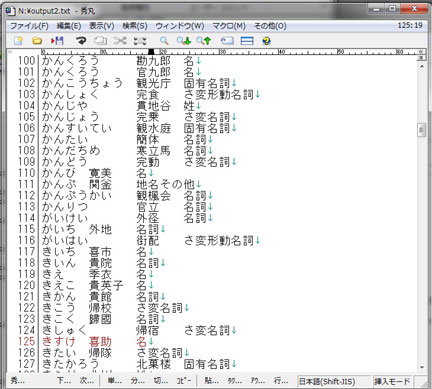The width and height of the screenshot is (432, 389).
Task: Click the 次... function key button
Action: pos(87,380)
